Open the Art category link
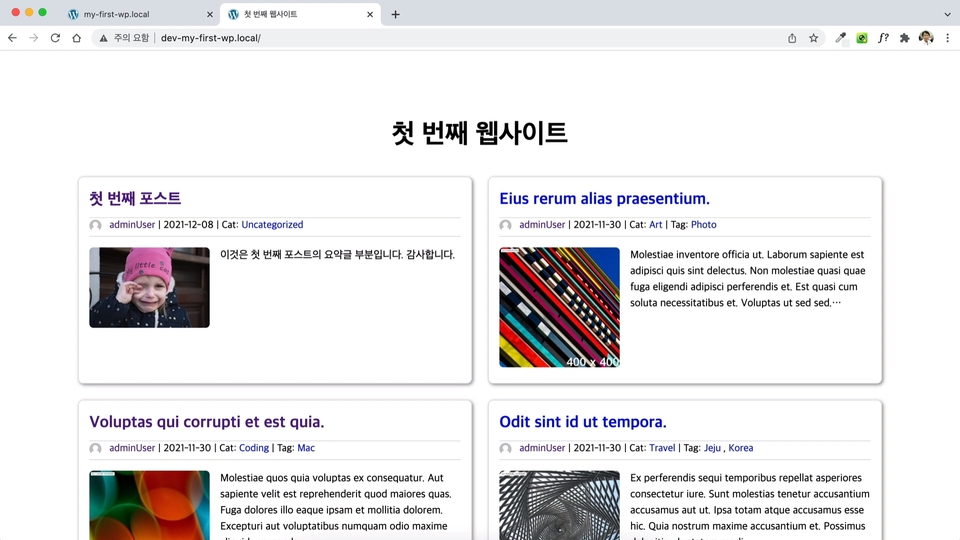960x540 pixels. pyautogui.click(x=656, y=225)
